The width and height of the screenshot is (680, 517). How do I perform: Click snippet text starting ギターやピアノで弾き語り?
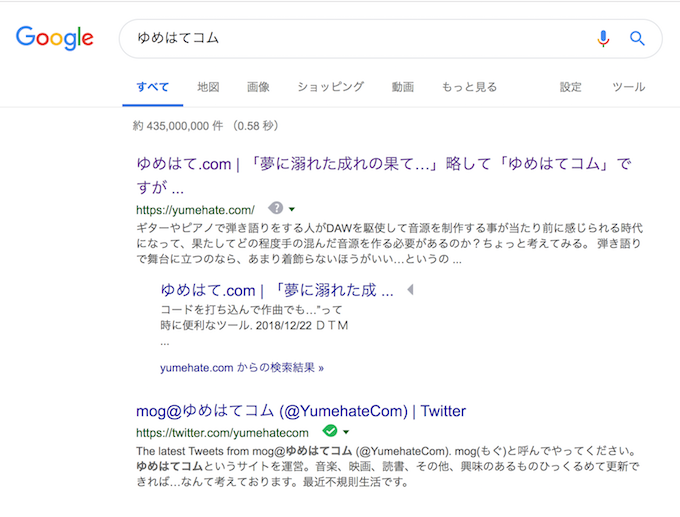pyautogui.click(x=389, y=243)
